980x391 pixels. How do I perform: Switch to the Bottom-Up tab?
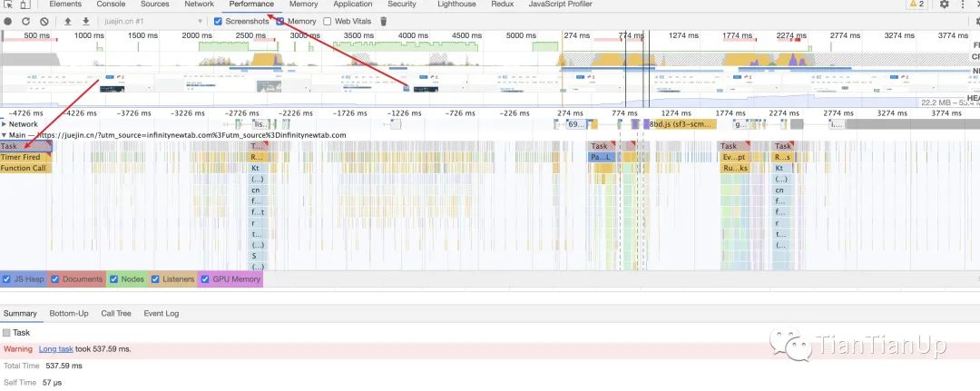click(x=69, y=314)
